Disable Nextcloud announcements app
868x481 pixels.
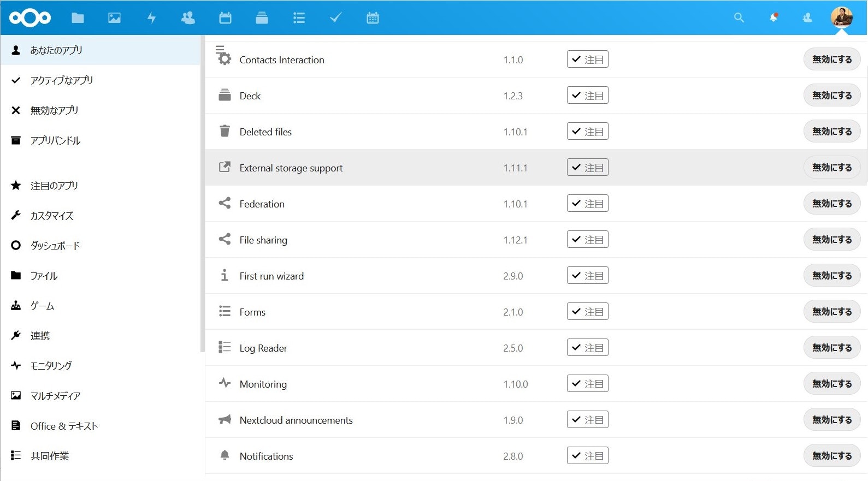click(x=832, y=420)
